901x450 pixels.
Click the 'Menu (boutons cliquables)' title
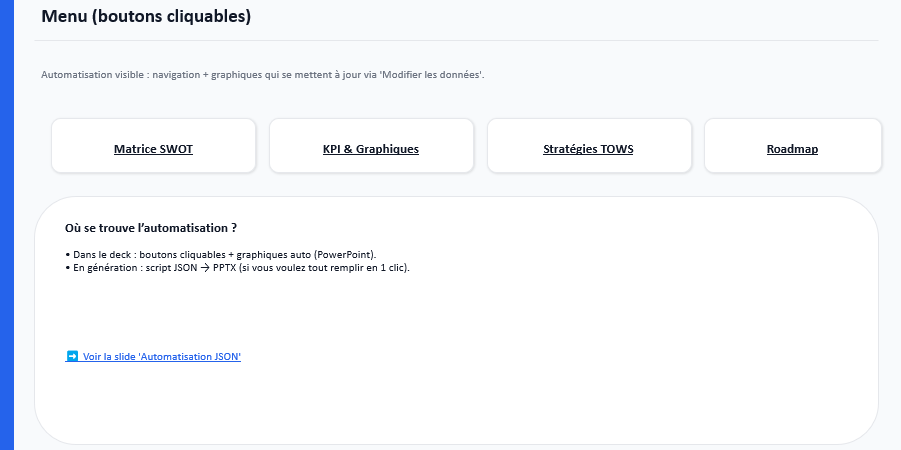tap(146, 17)
